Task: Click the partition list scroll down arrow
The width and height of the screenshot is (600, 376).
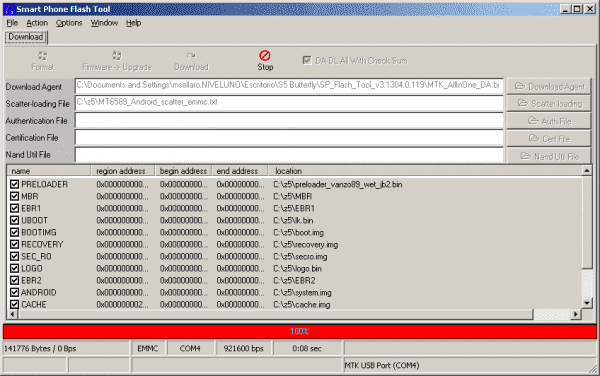Action: tap(587, 303)
